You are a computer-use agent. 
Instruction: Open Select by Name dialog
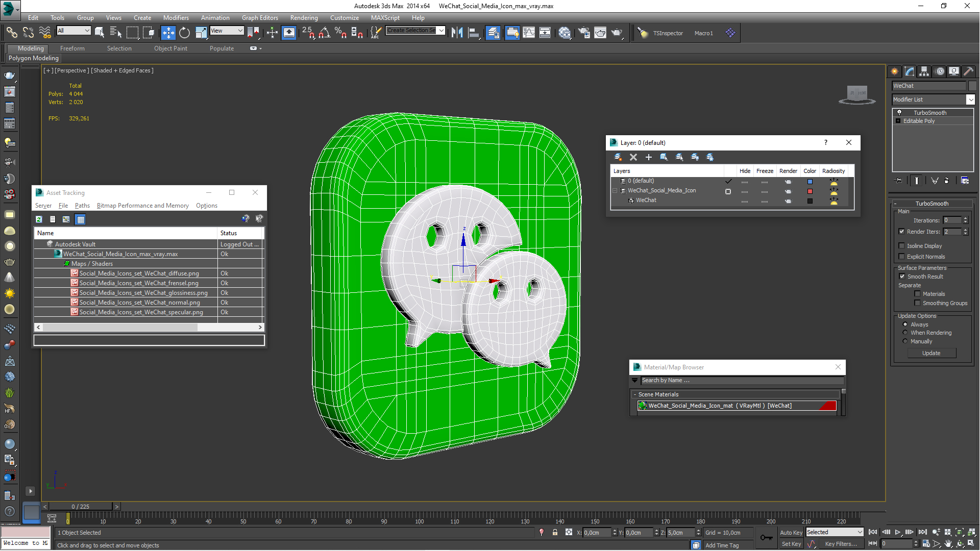(x=116, y=33)
